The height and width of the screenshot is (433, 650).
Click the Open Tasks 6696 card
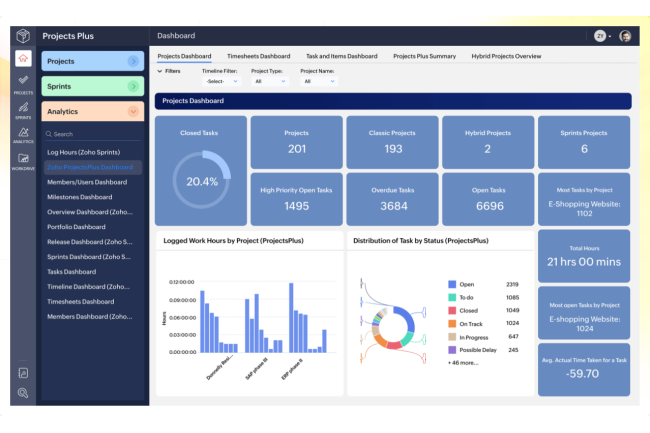point(488,199)
